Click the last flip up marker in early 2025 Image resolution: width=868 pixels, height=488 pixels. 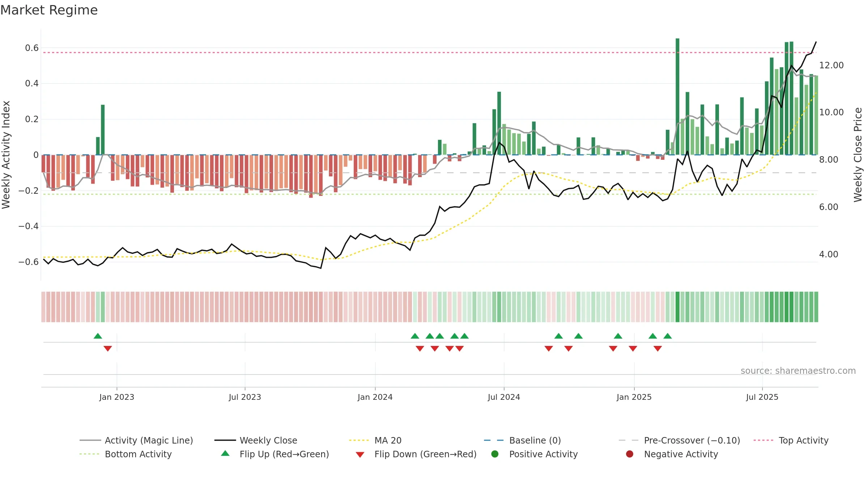coord(668,336)
